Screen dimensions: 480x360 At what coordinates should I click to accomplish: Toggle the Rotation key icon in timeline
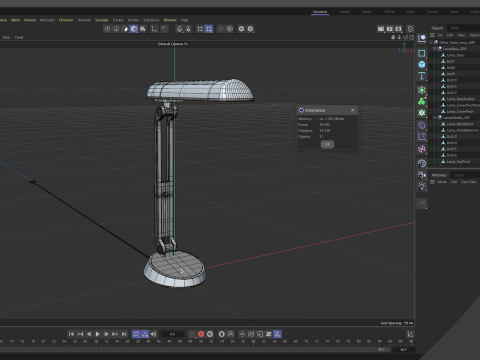click(x=251, y=334)
